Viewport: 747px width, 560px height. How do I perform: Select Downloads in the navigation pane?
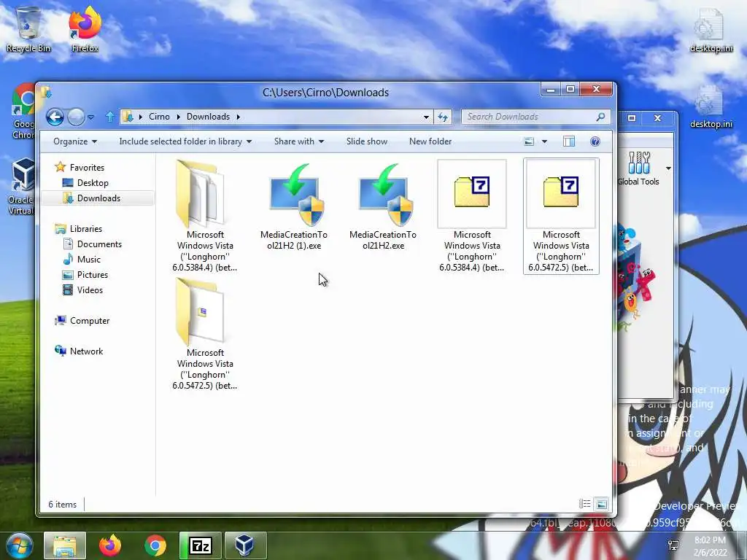pyautogui.click(x=98, y=198)
